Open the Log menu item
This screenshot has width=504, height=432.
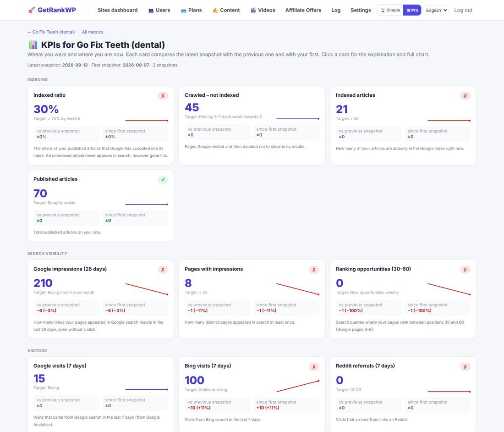click(336, 10)
